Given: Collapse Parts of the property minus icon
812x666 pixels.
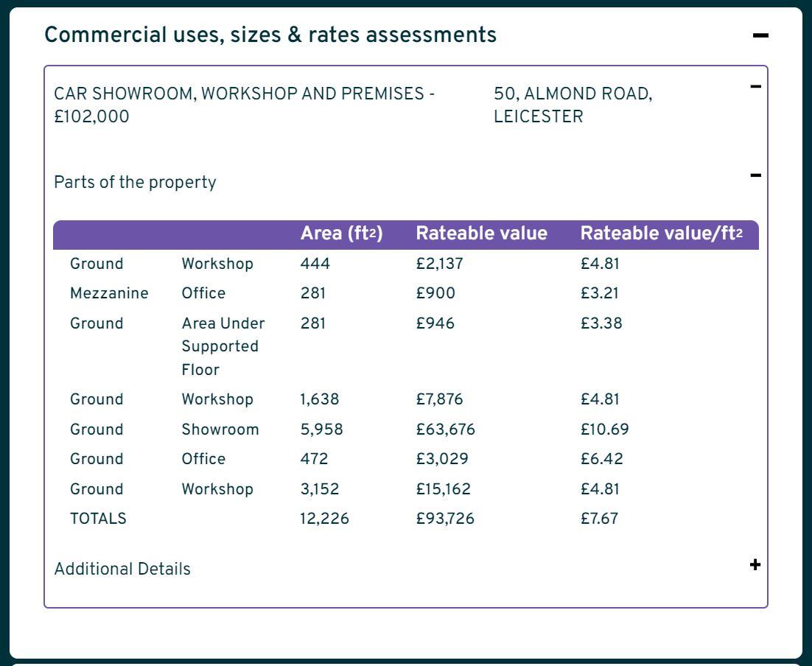Looking at the screenshot, I should coord(755,175).
